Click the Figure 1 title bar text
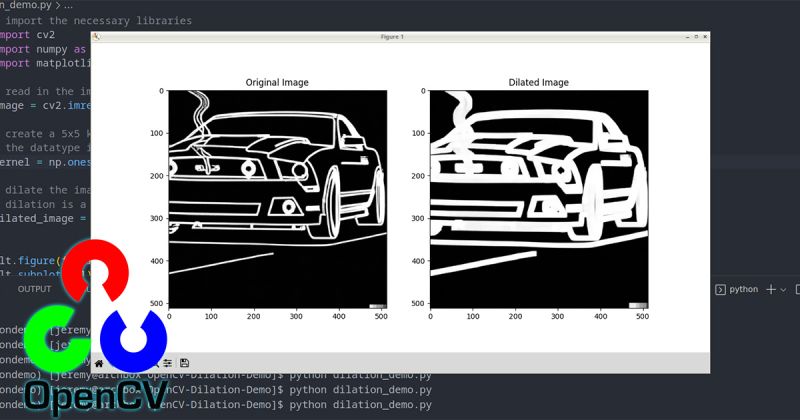This screenshot has width=800, height=420. point(392,37)
